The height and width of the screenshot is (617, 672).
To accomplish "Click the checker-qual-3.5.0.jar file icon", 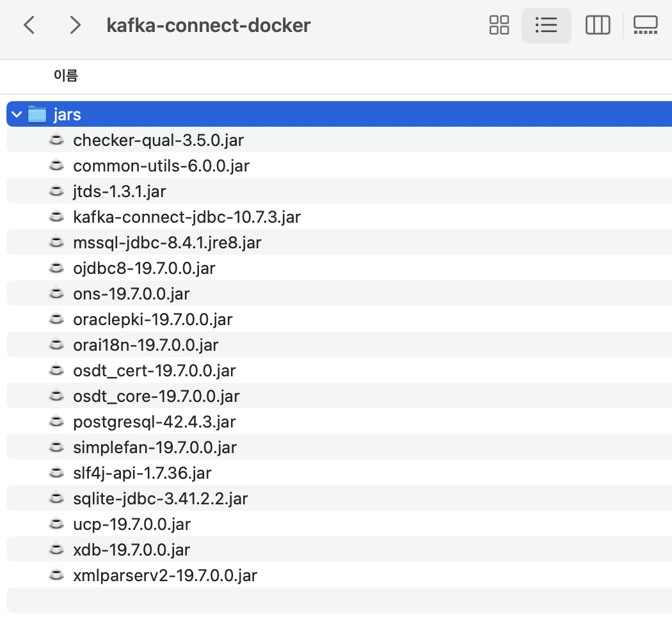I will click(x=56, y=140).
